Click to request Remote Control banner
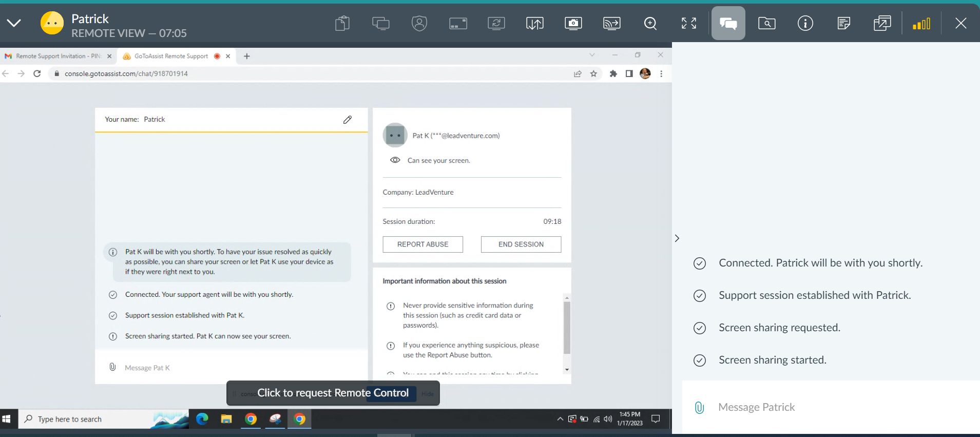980x437 pixels. coord(333,393)
